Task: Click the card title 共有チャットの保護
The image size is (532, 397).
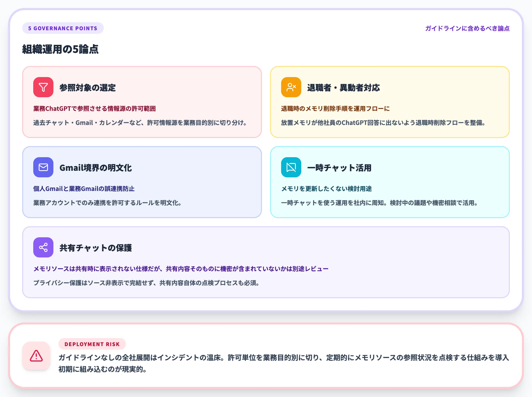Action: [96, 248]
